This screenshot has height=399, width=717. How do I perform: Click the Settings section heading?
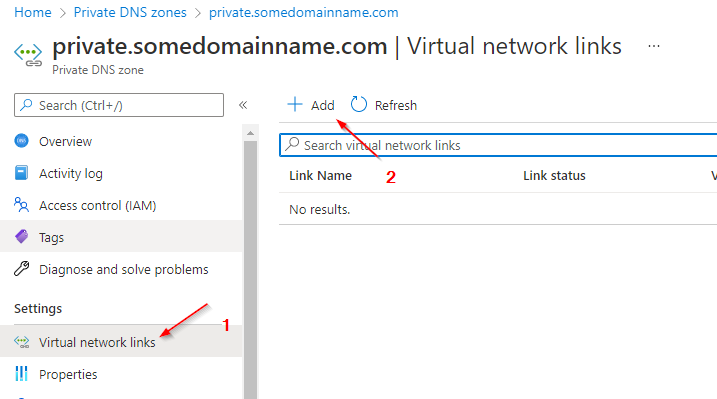tap(38, 309)
